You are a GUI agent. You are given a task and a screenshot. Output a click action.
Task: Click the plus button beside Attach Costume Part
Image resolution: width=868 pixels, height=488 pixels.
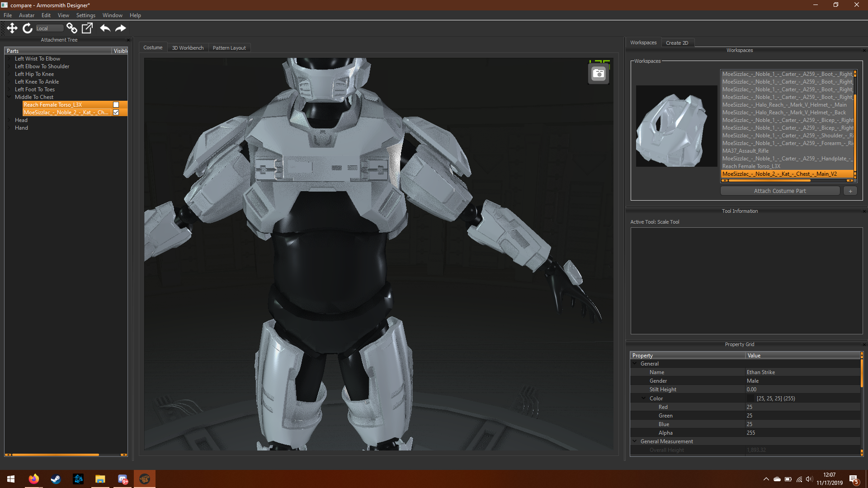(x=850, y=191)
